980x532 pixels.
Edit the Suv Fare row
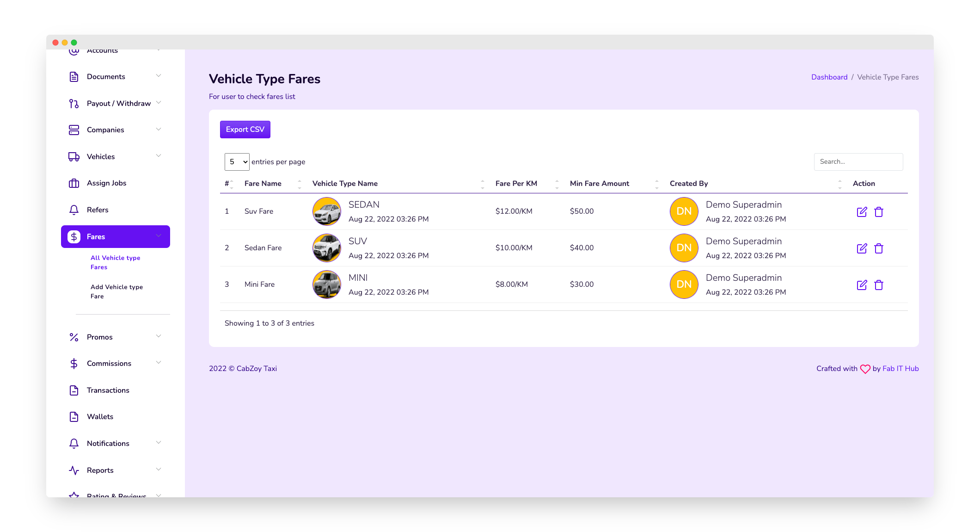pos(862,212)
